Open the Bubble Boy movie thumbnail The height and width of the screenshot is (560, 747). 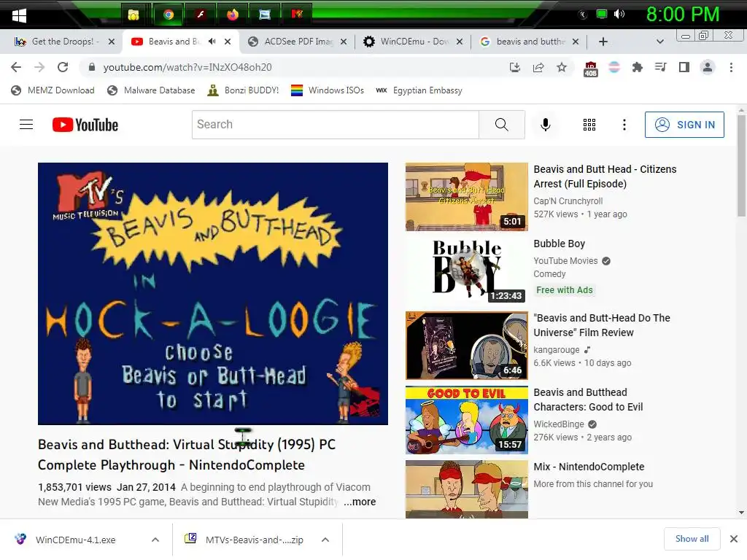(466, 271)
